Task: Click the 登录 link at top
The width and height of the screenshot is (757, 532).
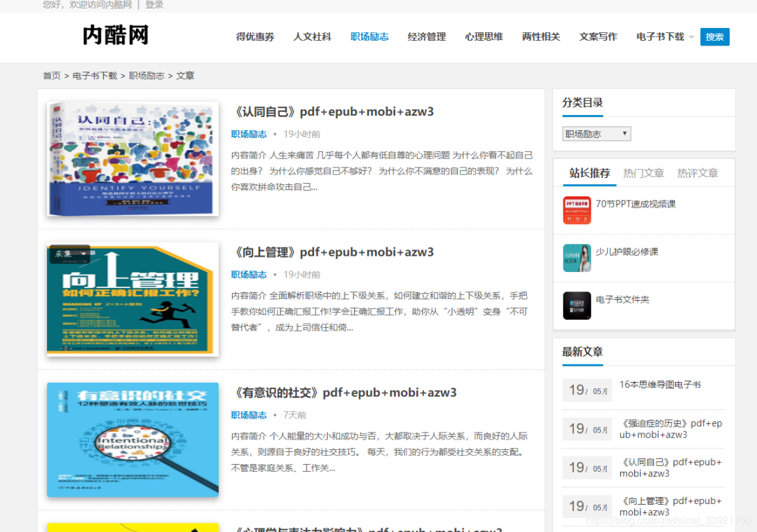Action: tap(154, 5)
